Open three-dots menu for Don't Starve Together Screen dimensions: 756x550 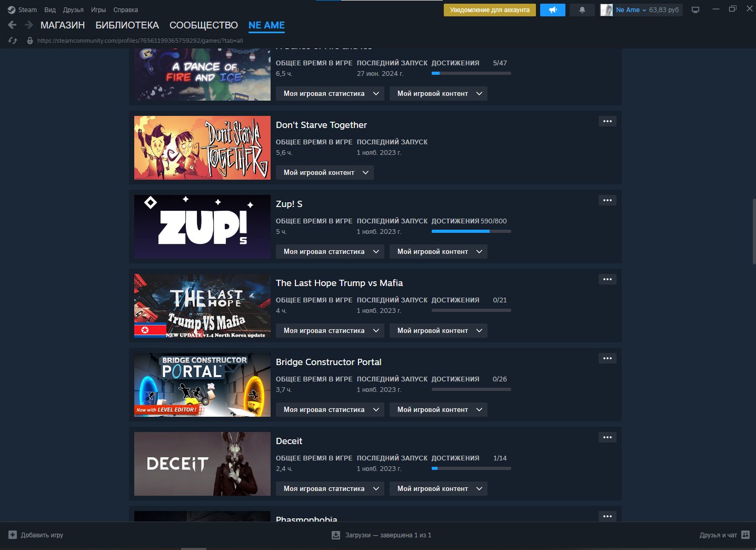click(607, 121)
